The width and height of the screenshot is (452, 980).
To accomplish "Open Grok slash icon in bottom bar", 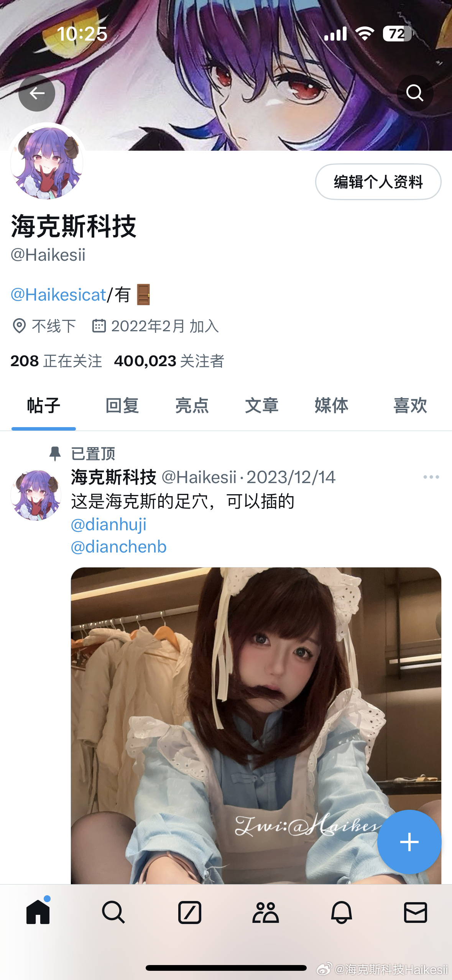I will point(189,912).
